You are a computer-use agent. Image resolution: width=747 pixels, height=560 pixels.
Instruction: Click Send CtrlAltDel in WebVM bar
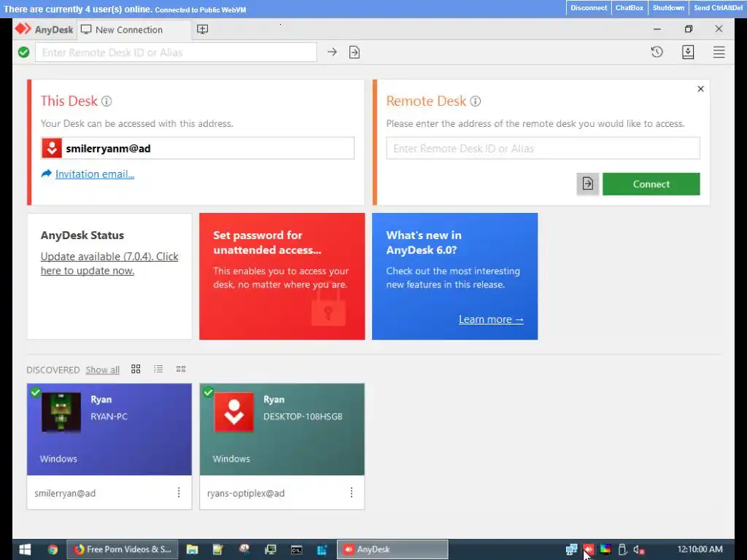[x=718, y=7]
